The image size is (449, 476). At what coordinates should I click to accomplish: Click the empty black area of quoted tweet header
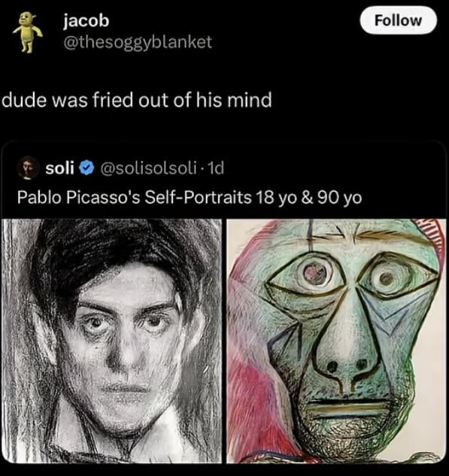pos(334,168)
